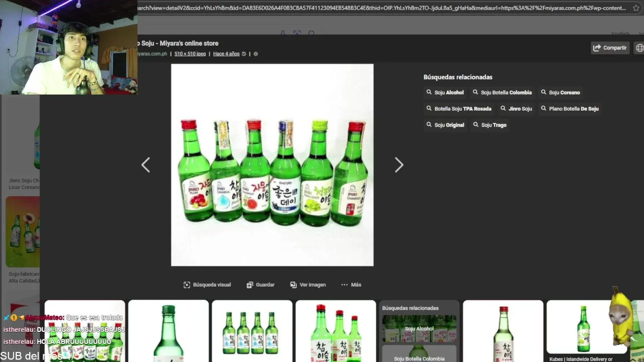Bookmark page with the star icon
644x362 pixels.
click(636, 8)
